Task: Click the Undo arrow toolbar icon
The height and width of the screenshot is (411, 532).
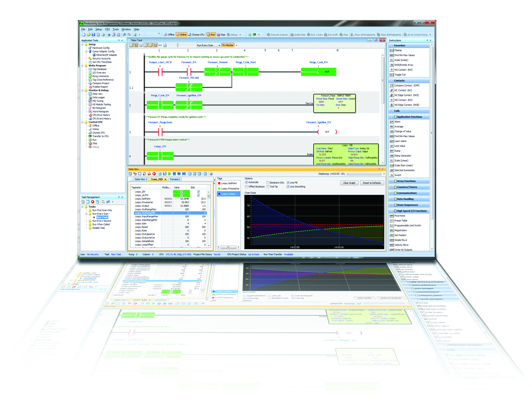Action: (x=124, y=35)
